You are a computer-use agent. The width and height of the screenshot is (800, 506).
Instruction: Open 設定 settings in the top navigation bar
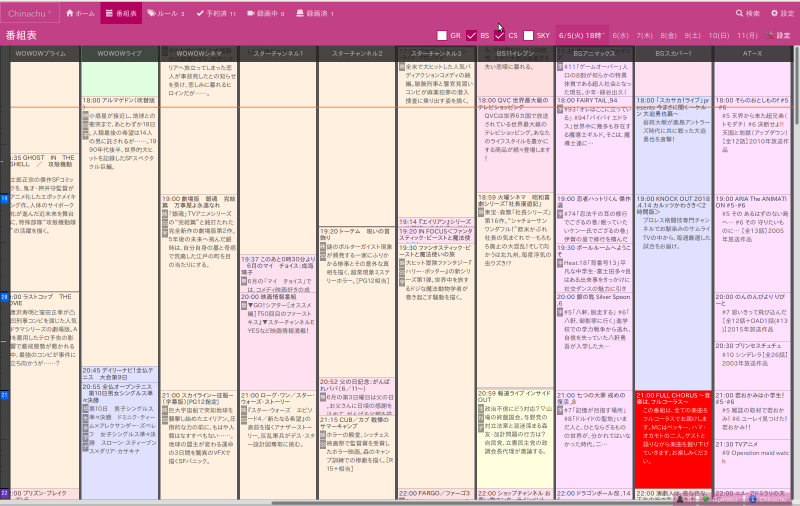coord(781,13)
